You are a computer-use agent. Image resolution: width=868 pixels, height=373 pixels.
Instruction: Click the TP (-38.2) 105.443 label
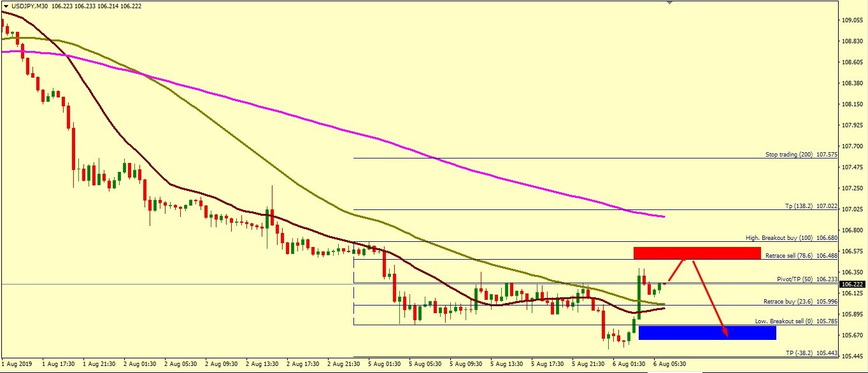coord(811,353)
